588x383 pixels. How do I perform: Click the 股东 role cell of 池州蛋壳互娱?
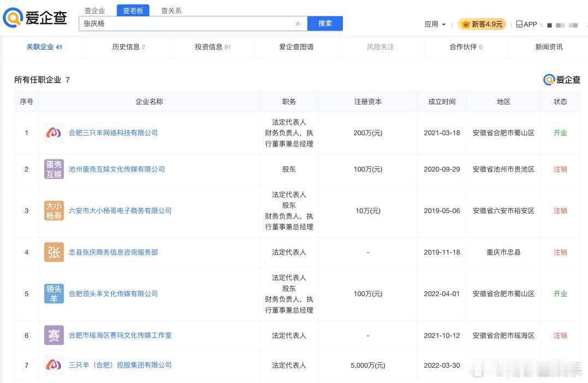289,169
